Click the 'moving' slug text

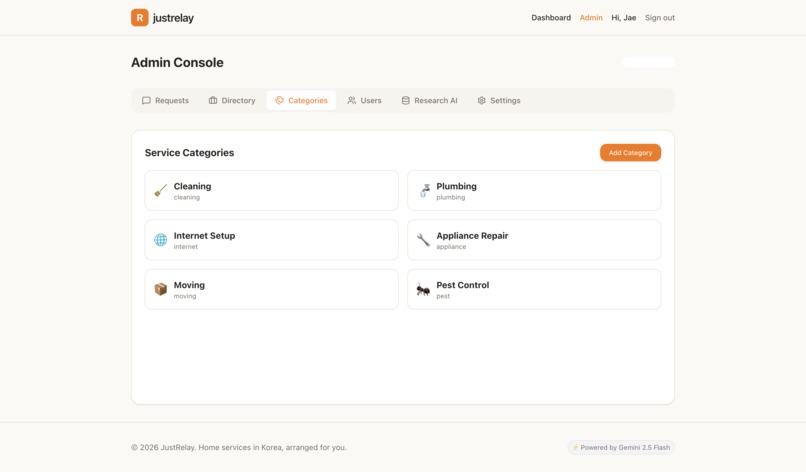coord(185,296)
